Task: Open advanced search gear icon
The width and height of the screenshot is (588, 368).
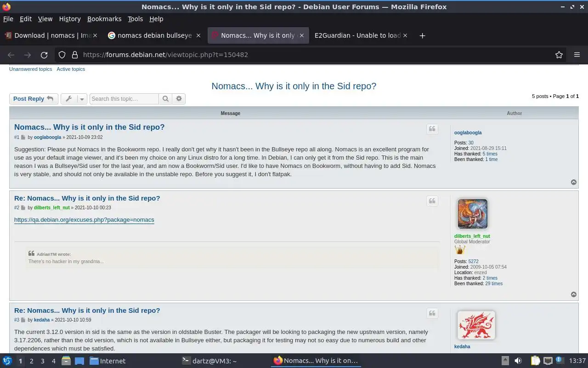Action: (179, 99)
